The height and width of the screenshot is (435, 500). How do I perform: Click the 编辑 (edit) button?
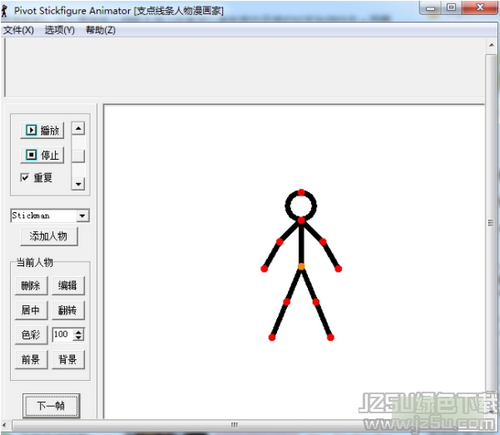tap(68, 285)
